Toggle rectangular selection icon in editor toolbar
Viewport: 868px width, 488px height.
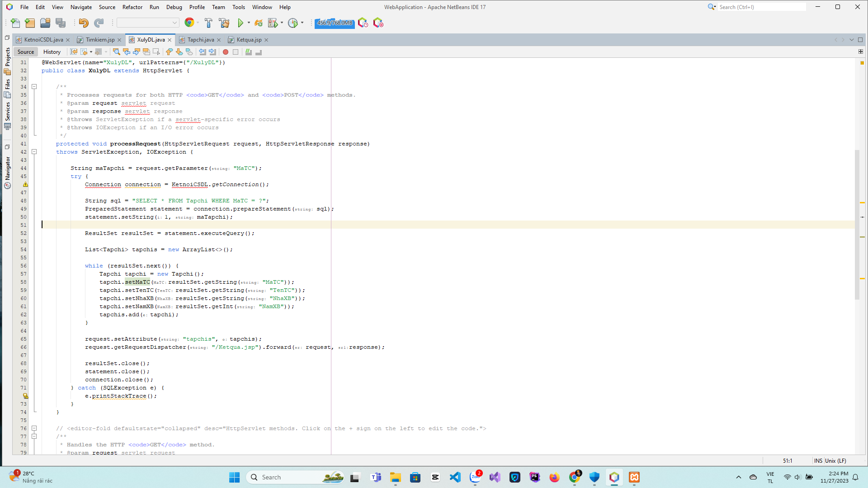[156, 52]
